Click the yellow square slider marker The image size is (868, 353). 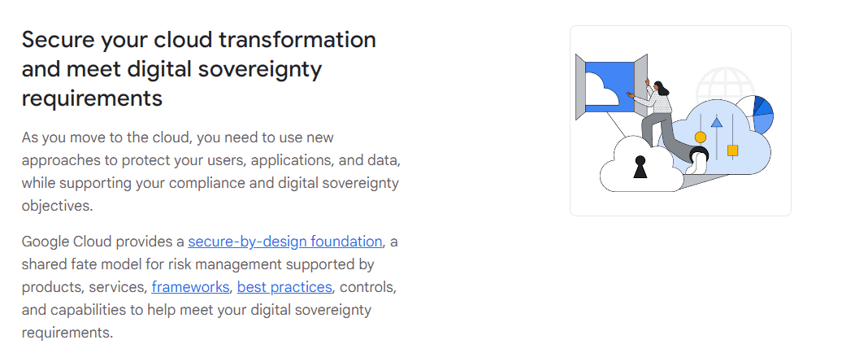click(x=732, y=150)
